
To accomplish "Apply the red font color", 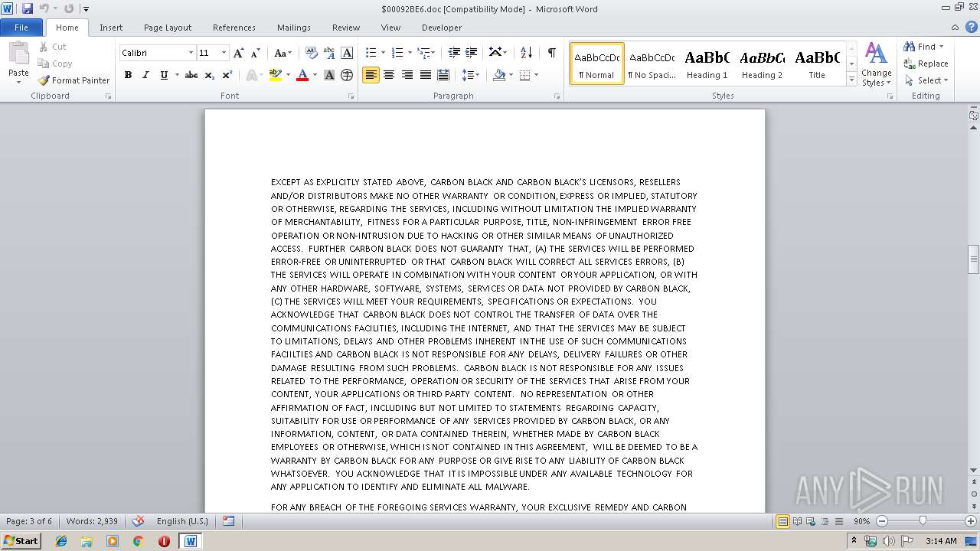I will coord(302,75).
